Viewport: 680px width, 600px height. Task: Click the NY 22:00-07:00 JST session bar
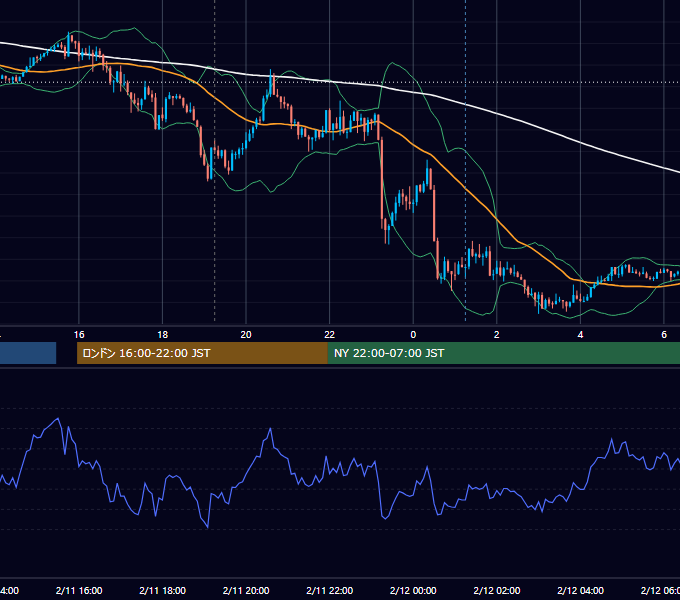click(x=503, y=353)
